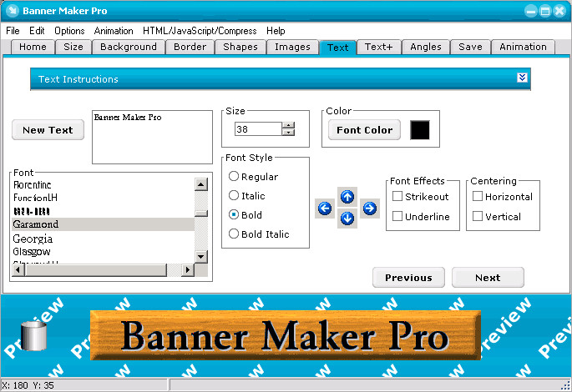Click the Text Instructions header bar
Viewport: 572px width, 392px height.
[281, 78]
